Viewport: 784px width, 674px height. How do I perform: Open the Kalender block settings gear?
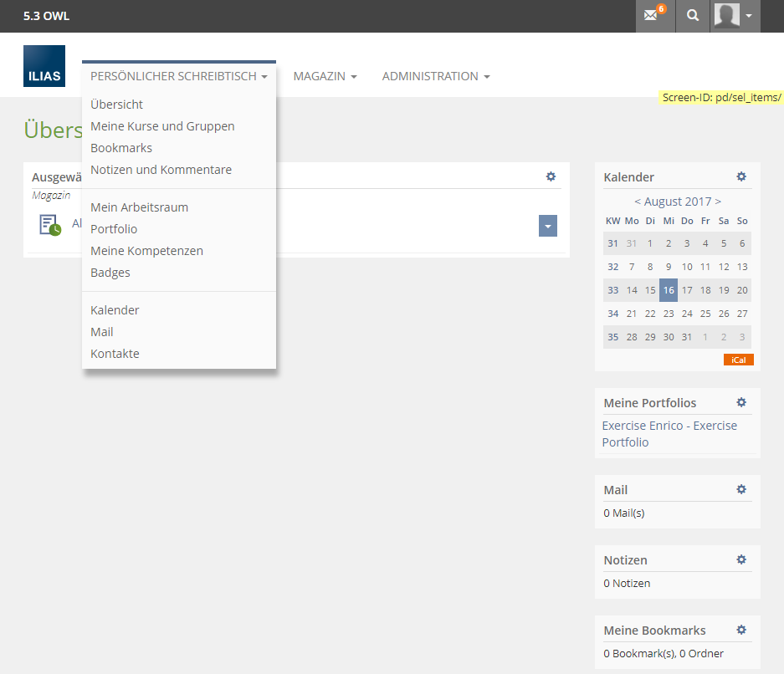tap(740, 176)
